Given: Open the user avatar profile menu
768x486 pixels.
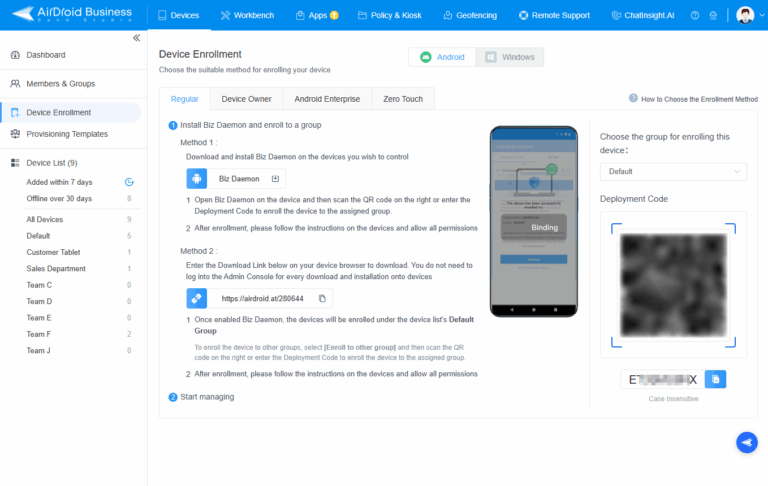Looking at the screenshot, I should 745,15.
